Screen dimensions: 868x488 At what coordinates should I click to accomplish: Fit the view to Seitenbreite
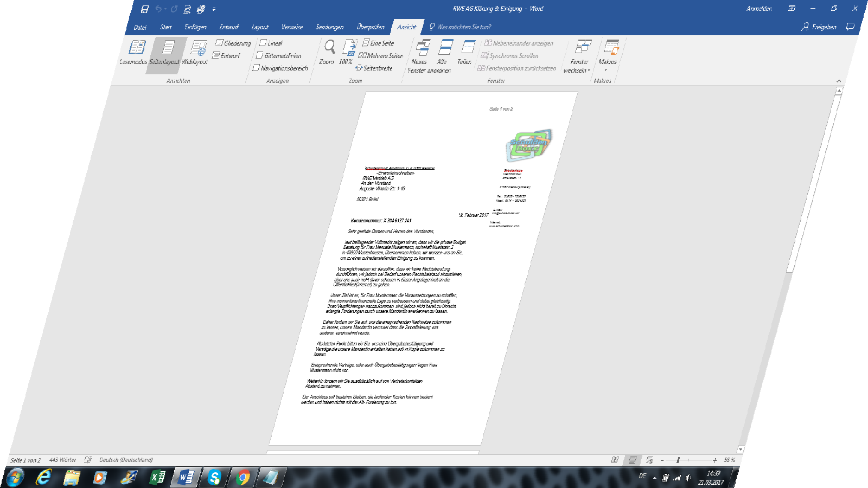374,68
